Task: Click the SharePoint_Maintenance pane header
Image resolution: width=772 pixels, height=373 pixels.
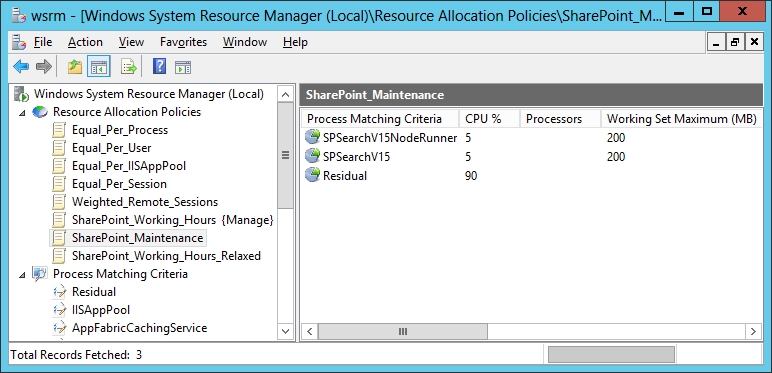Action: (x=531, y=95)
